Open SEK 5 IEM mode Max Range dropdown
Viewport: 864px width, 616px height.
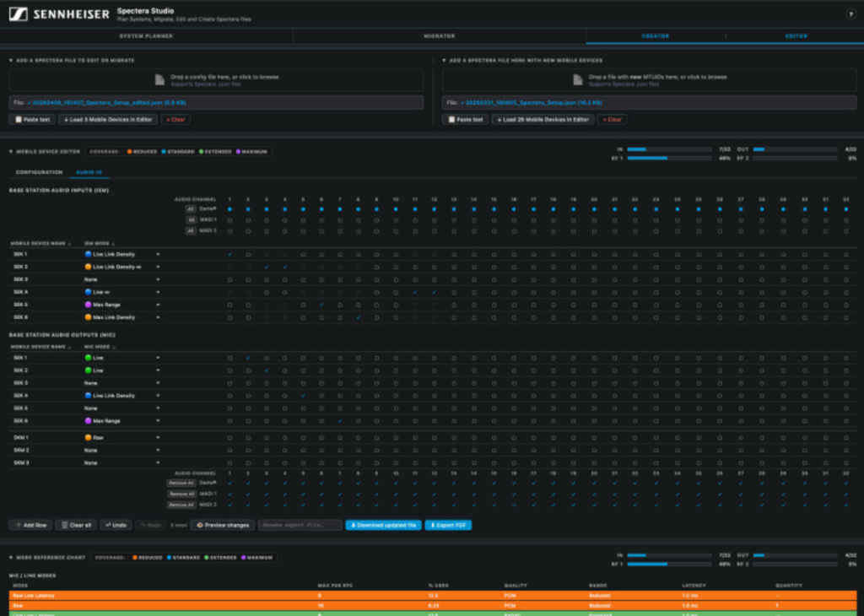click(x=122, y=305)
